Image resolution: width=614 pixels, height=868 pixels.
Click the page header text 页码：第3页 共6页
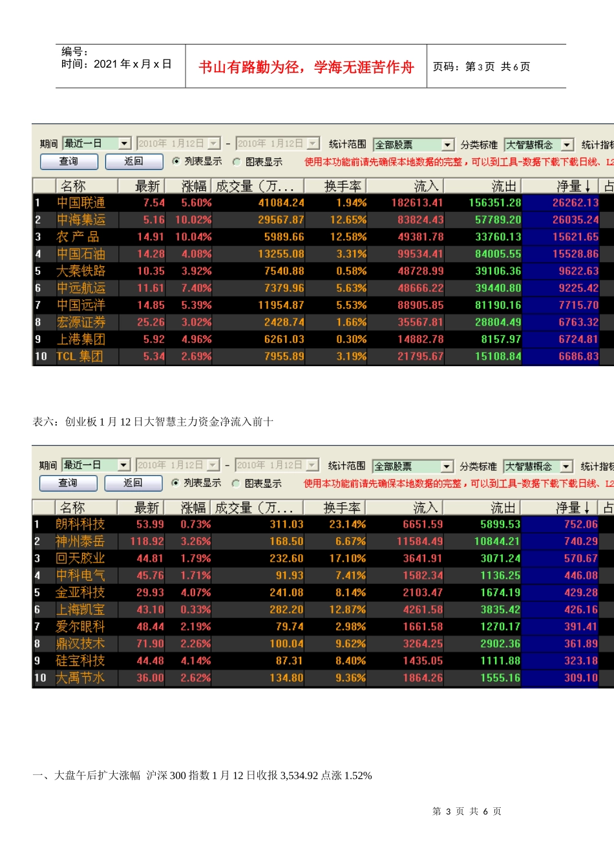click(x=482, y=67)
